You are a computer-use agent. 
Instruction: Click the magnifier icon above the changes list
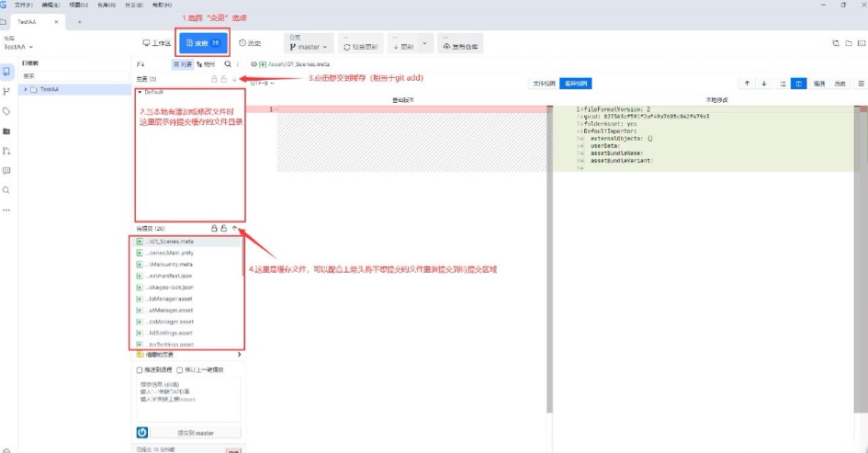point(228,64)
